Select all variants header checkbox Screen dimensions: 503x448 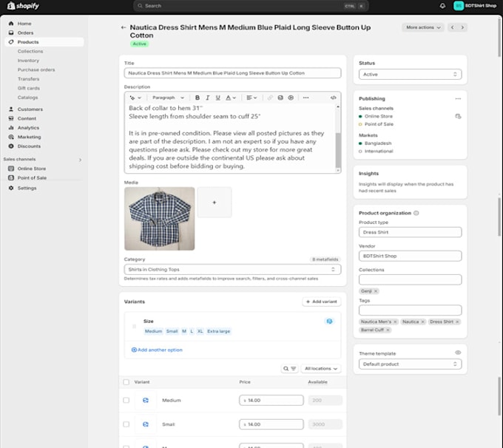(x=126, y=382)
